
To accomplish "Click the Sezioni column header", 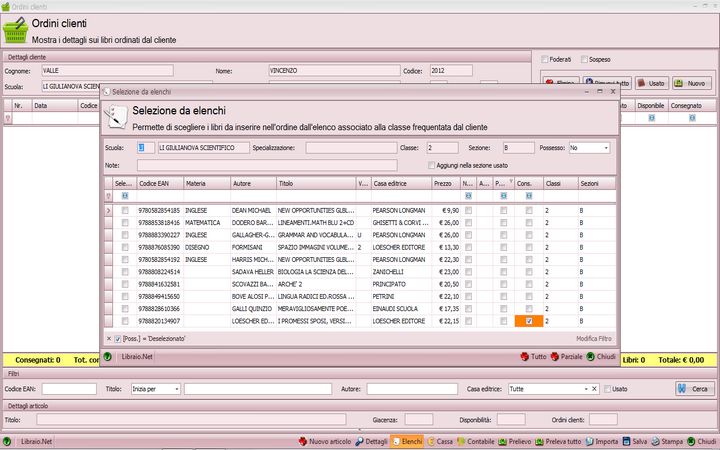I will pyautogui.click(x=596, y=183).
